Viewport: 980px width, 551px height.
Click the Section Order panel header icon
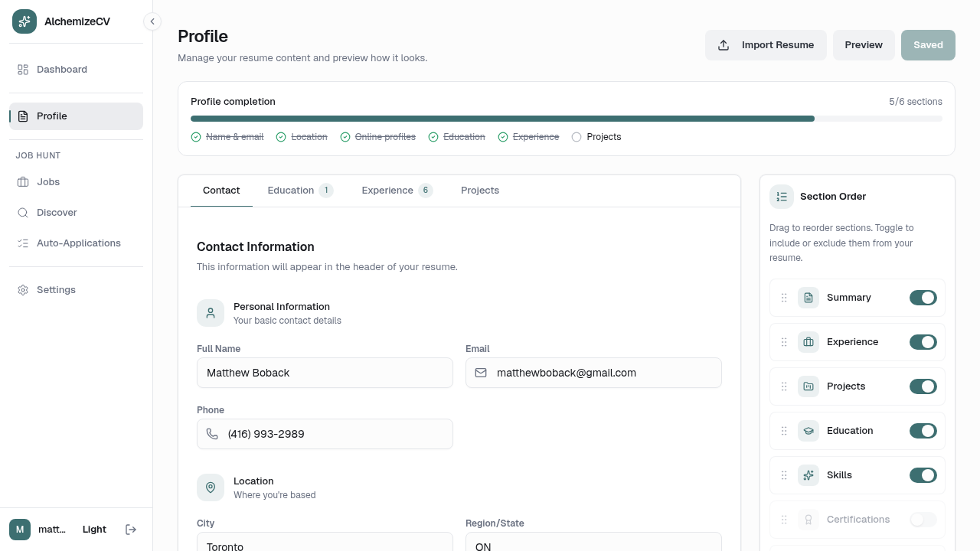(782, 197)
